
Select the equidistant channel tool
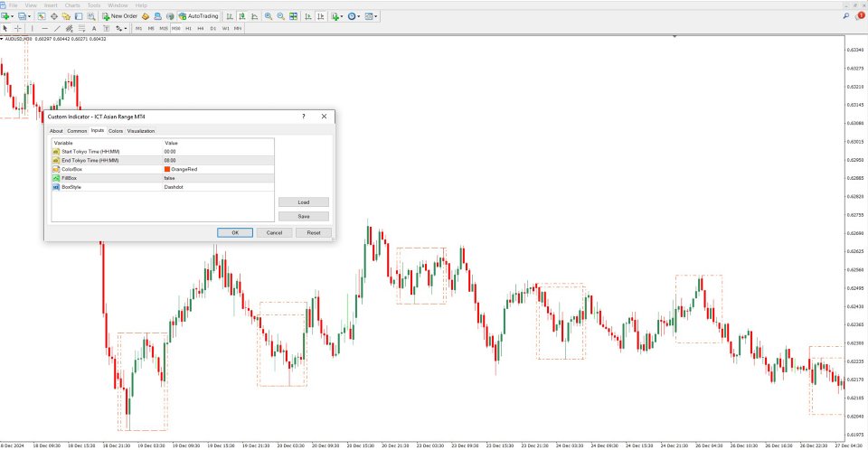(x=70, y=28)
